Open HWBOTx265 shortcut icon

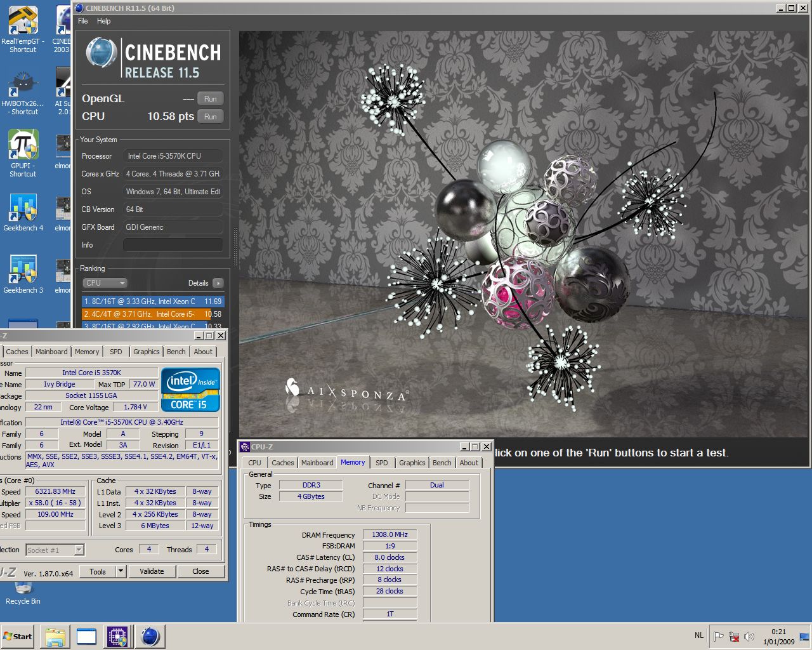point(23,92)
